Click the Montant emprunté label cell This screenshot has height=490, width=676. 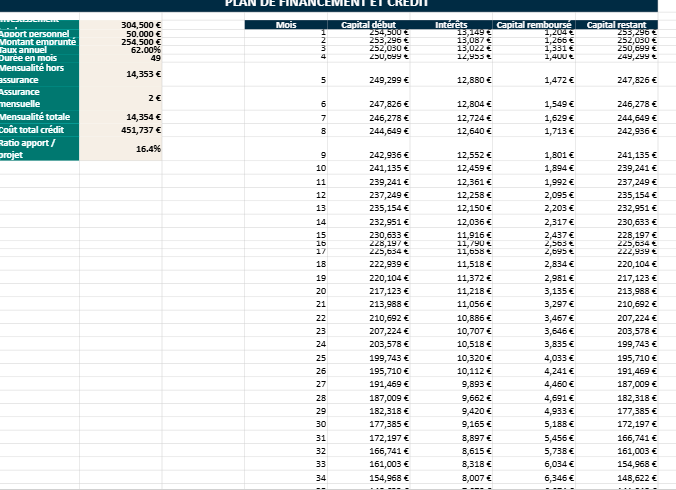click(x=39, y=42)
